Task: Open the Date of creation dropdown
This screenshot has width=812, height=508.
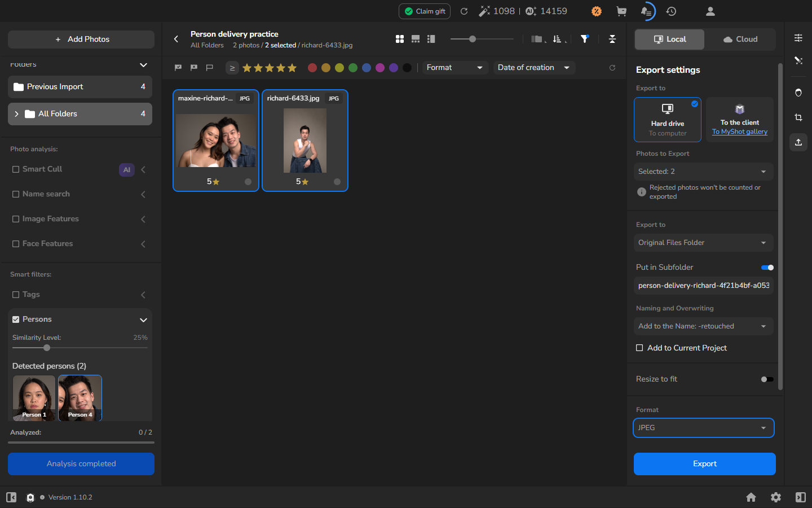Action: 534,68
